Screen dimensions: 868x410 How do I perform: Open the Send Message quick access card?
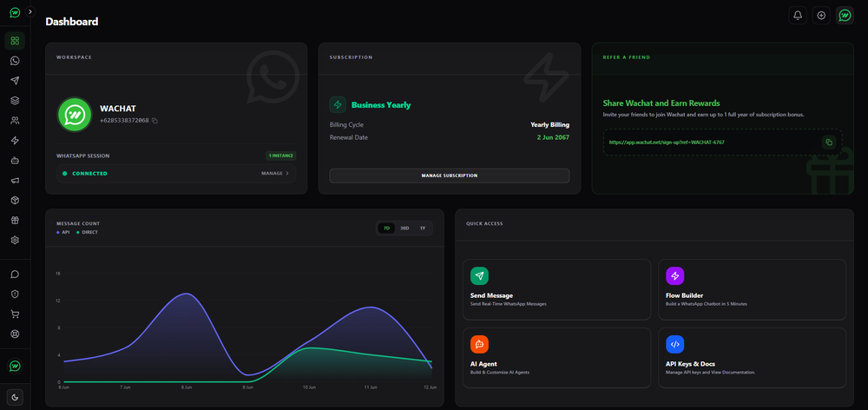point(557,290)
